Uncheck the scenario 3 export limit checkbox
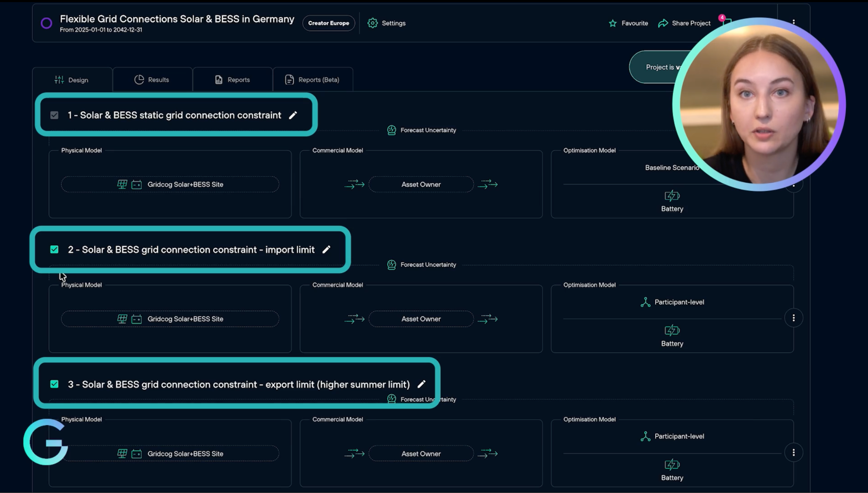Screen dimensions: 868x493 54,384
